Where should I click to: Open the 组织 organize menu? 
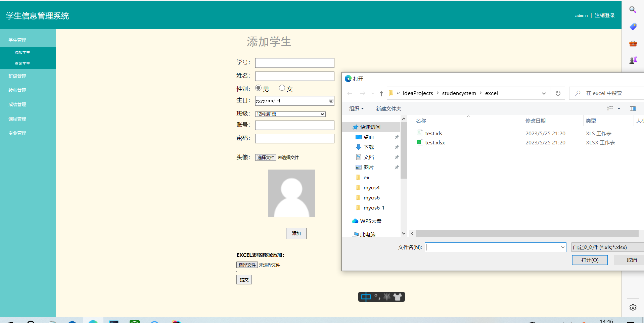tap(356, 108)
